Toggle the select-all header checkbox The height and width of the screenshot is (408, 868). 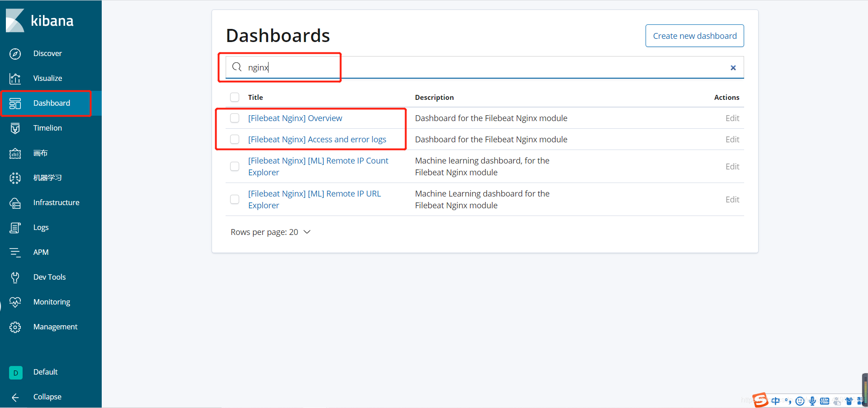[x=235, y=97]
